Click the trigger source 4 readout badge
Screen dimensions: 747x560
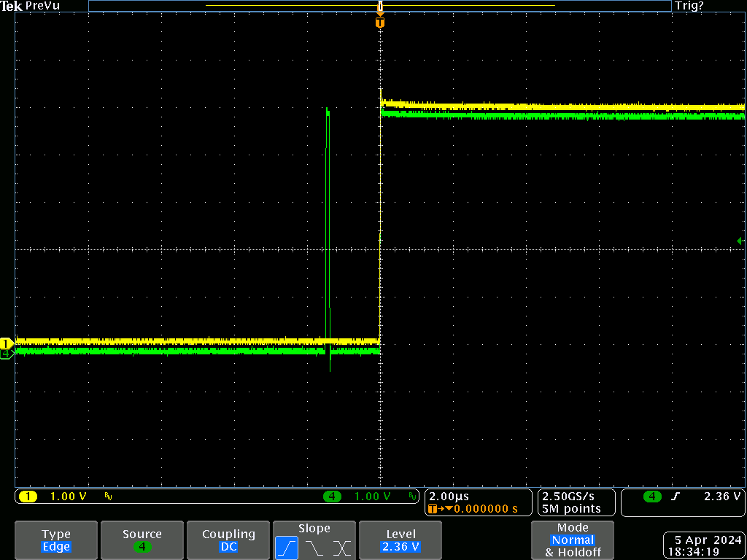651,497
